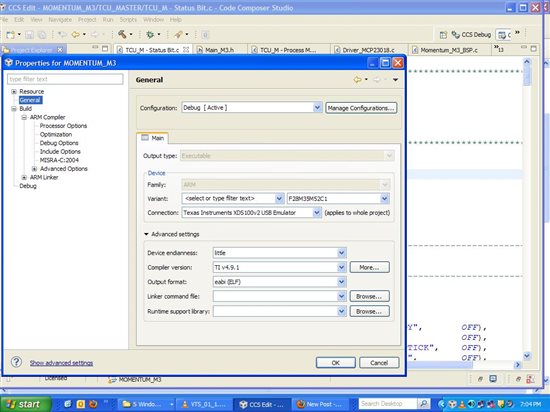This screenshot has height=412, width=550.
Task: Select Processor Options in the tree
Action: (63, 126)
